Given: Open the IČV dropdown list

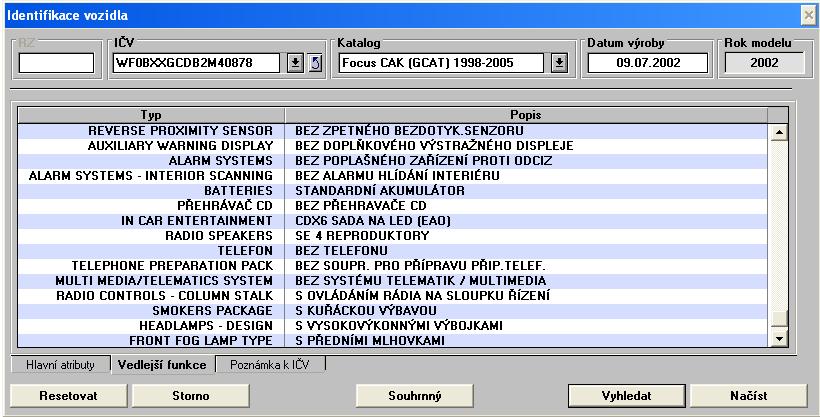Looking at the screenshot, I should tap(296, 63).
